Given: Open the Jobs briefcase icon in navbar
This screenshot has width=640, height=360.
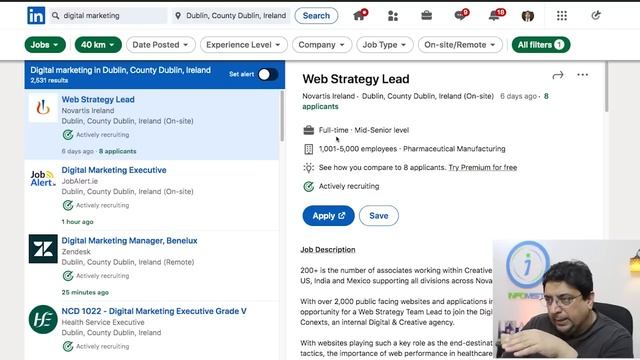Looking at the screenshot, I should 427,16.
